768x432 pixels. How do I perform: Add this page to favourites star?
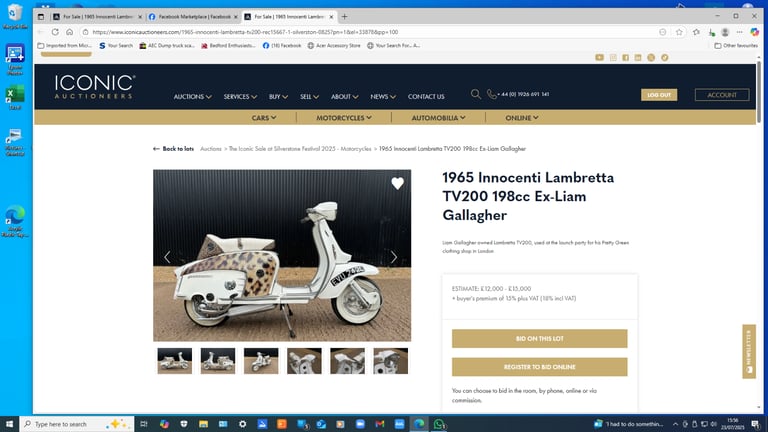(679, 32)
